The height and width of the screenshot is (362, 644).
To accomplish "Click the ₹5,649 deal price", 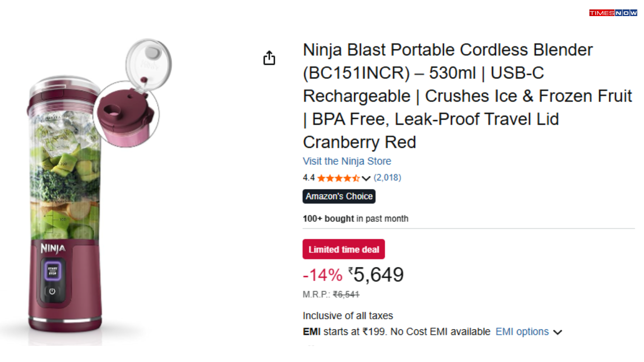I will coord(376,275).
